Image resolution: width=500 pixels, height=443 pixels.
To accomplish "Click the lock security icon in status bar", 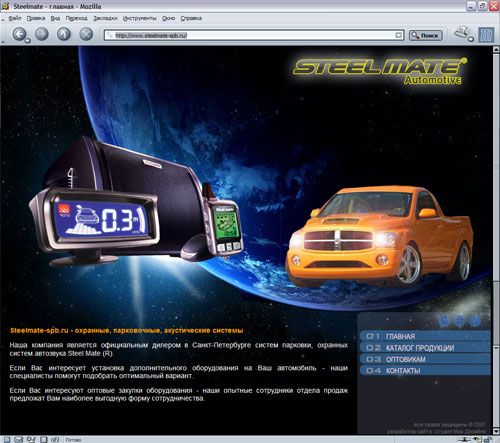I will coord(487,440).
